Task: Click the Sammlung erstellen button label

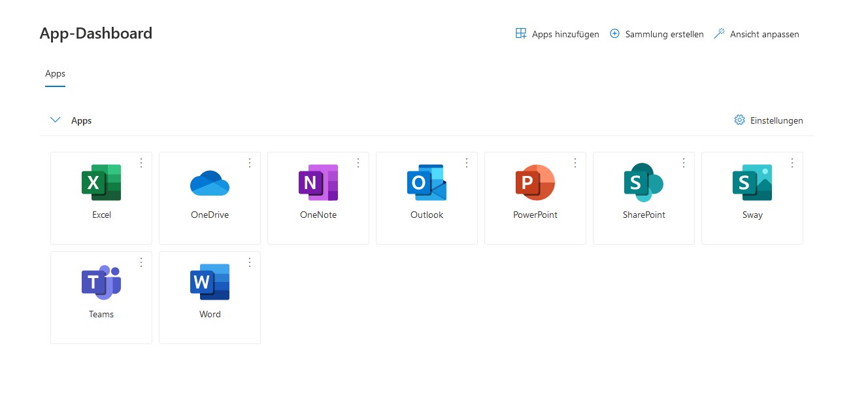Action: tap(665, 34)
